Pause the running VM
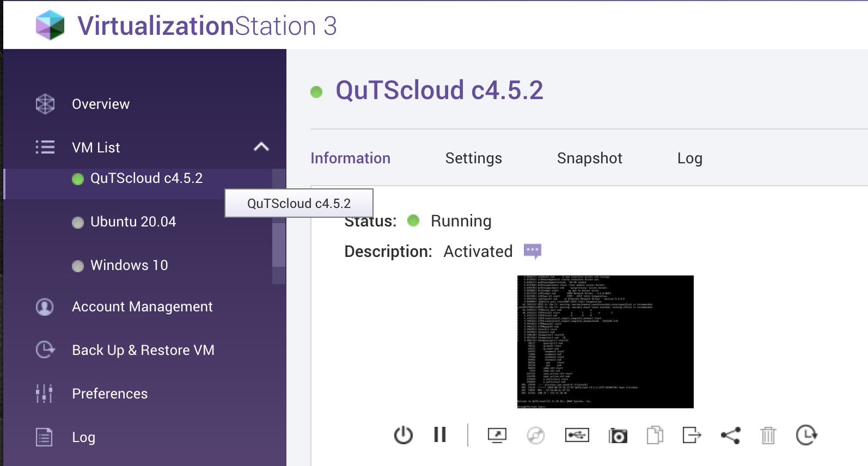The width and height of the screenshot is (868, 466). click(x=440, y=434)
